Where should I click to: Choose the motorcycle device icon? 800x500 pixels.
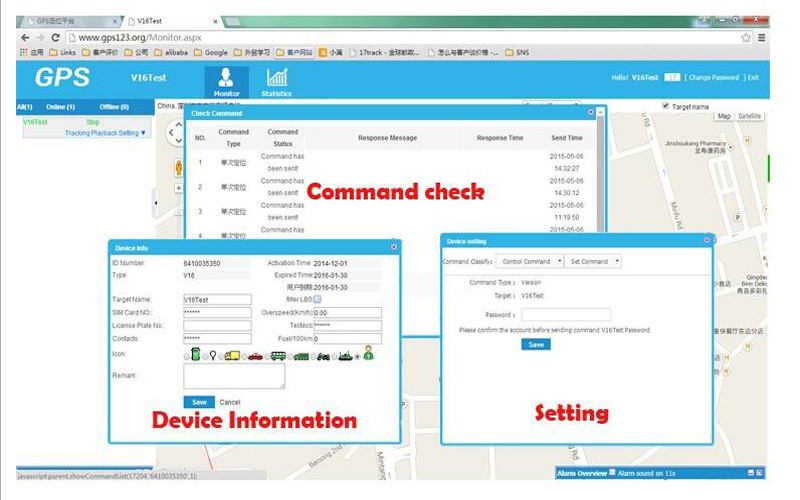(323, 354)
